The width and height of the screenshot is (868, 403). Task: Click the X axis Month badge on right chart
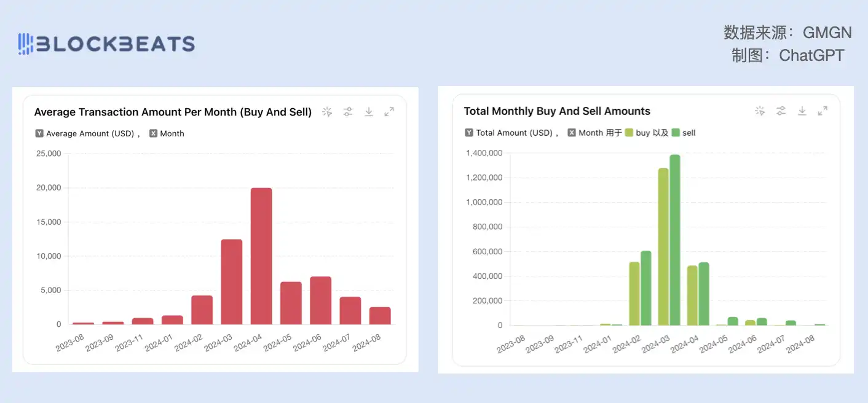572,133
